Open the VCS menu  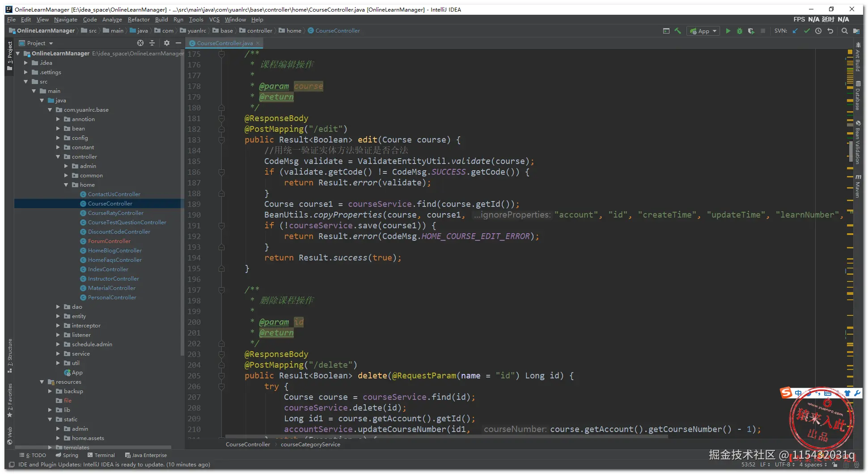(214, 20)
